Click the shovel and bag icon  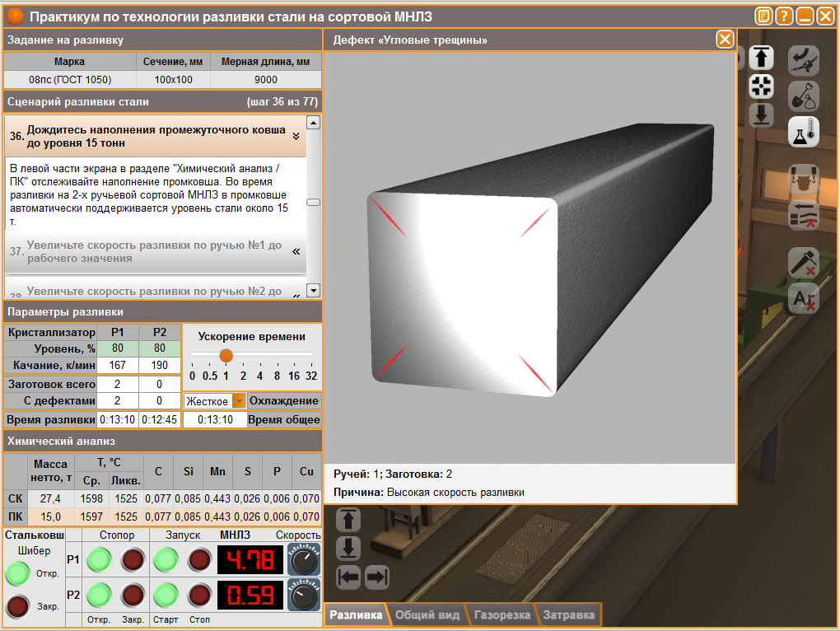point(803,96)
